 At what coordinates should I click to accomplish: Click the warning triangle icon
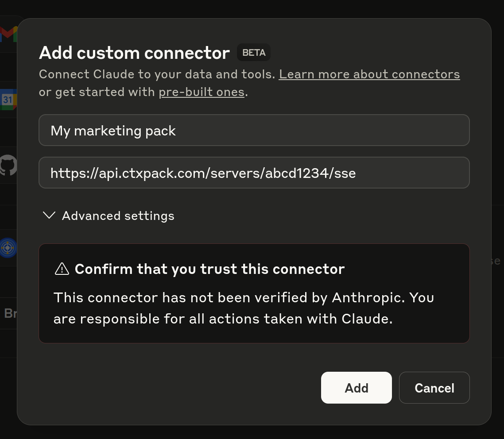point(62,269)
